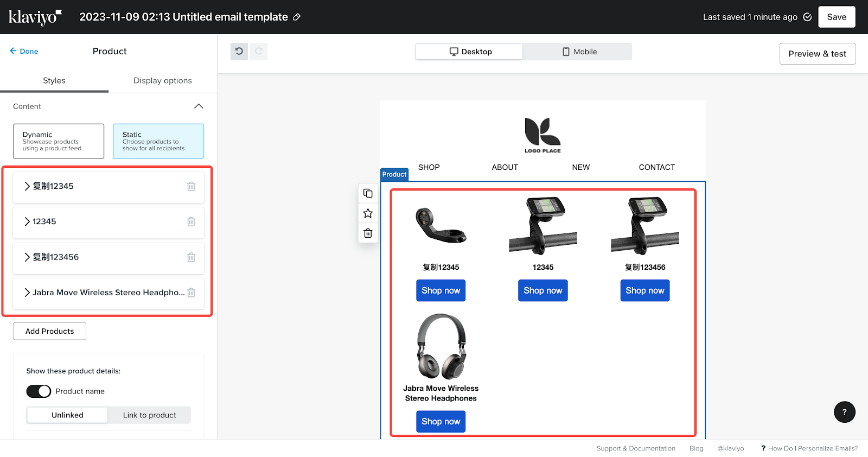Open the help question mark button
868x457 pixels.
coord(845,412)
